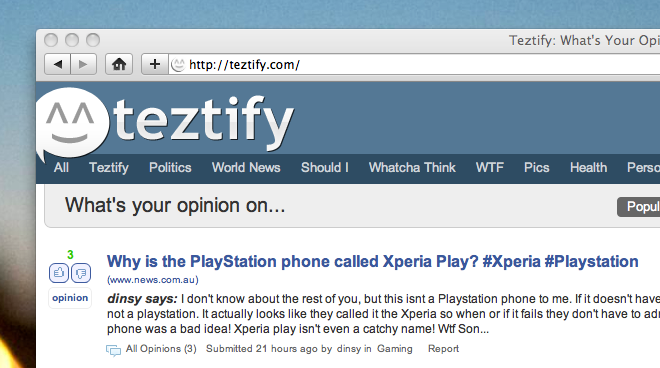Select the WTF category tab

click(490, 168)
